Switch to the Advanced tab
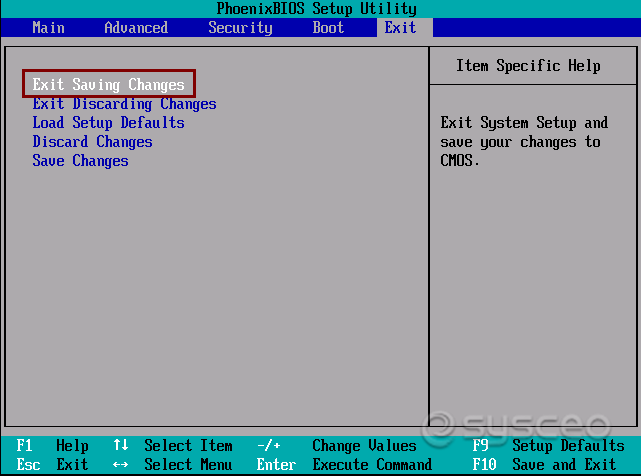This screenshot has width=641, height=476. 136,28
